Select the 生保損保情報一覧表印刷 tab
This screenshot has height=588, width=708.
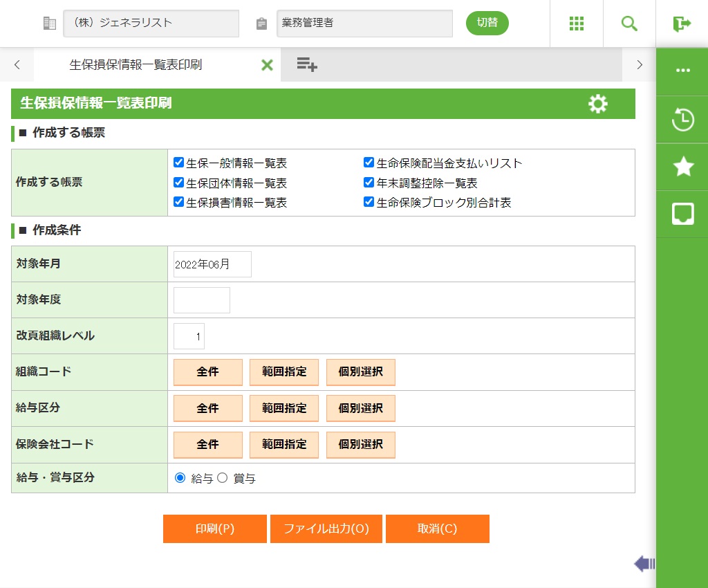tap(136, 65)
